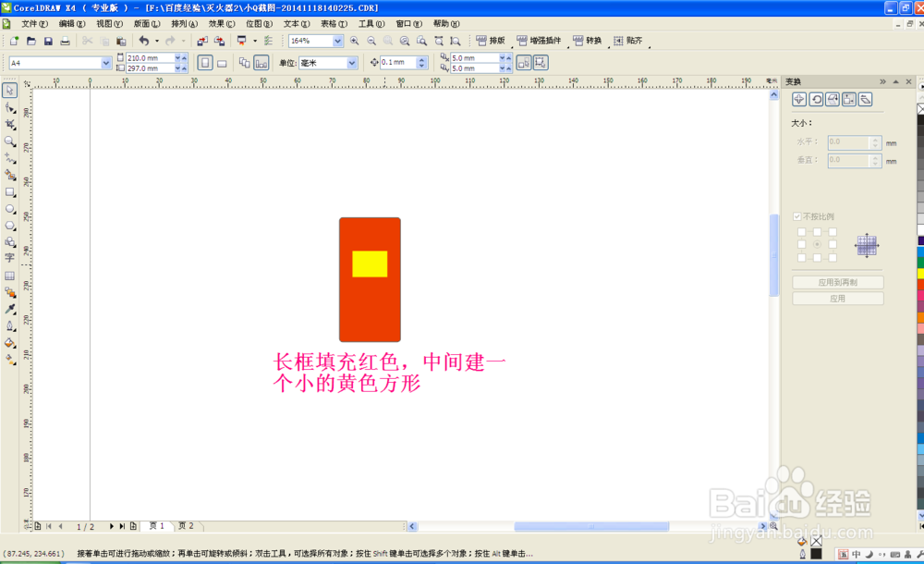Click the 应用到再制 button
The image size is (924, 564).
[x=838, y=280]
